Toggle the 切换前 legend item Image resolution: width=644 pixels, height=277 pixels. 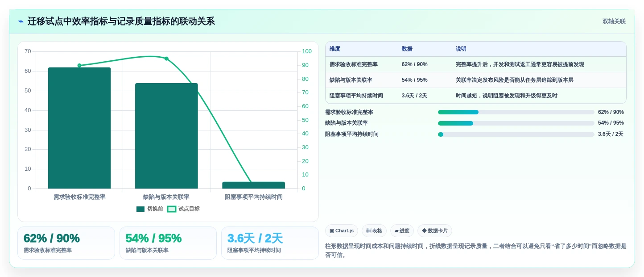click(150, 209)
